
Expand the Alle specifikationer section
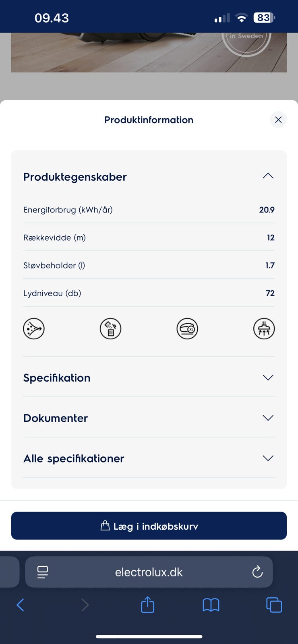[x=268, y=458]
